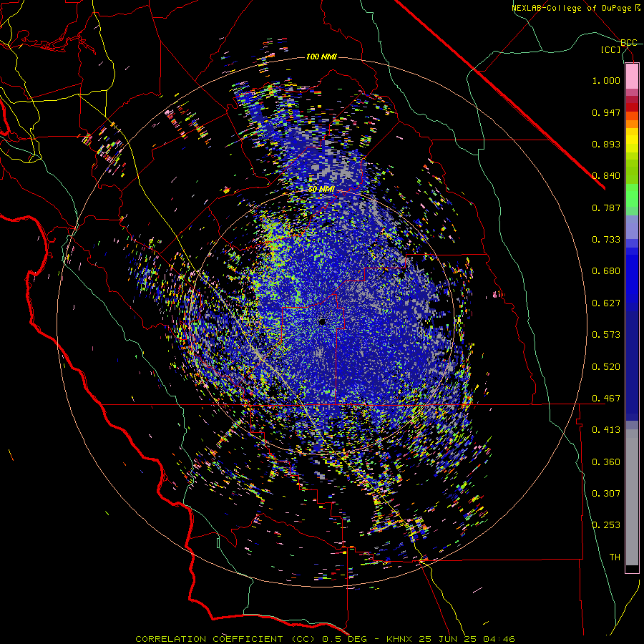Click the 04:46 timestamp

(499, 639)
